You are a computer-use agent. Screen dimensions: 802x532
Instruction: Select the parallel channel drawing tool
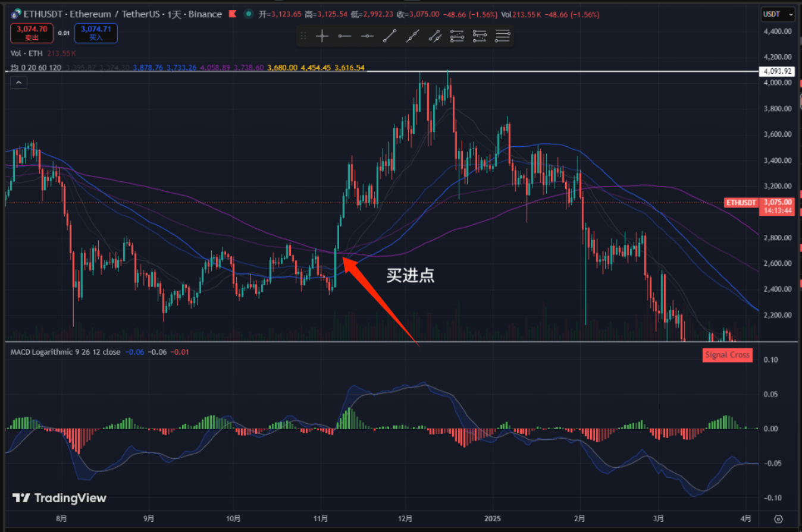coord(435,36)
